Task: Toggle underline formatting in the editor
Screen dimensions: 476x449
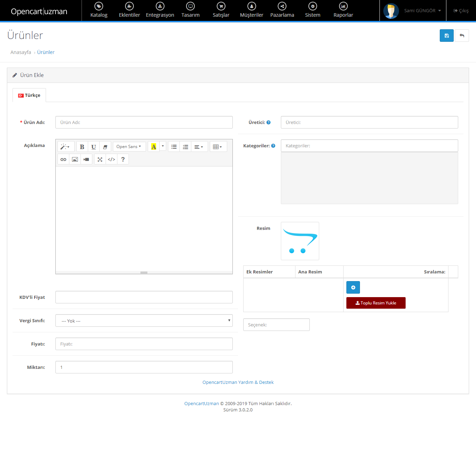Action: (x=93, y=147)
